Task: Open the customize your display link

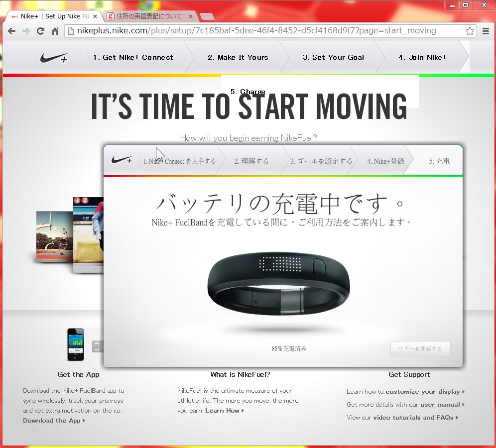Action: 424,392
